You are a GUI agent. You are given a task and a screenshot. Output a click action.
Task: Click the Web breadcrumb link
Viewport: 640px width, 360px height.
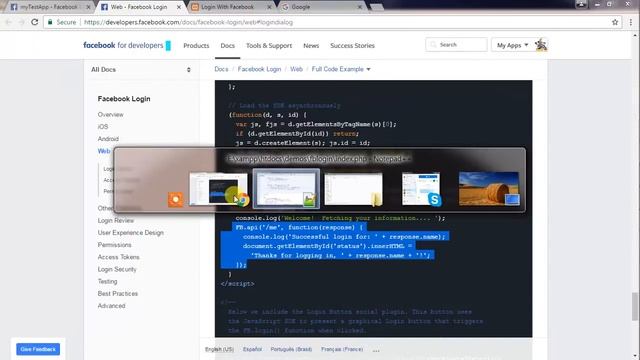point(296,69)
